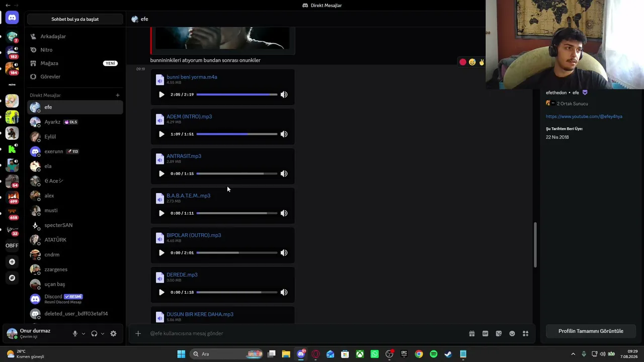644x362 pixels.
Task: Open sticker picker icon
Action: point(499,333)
